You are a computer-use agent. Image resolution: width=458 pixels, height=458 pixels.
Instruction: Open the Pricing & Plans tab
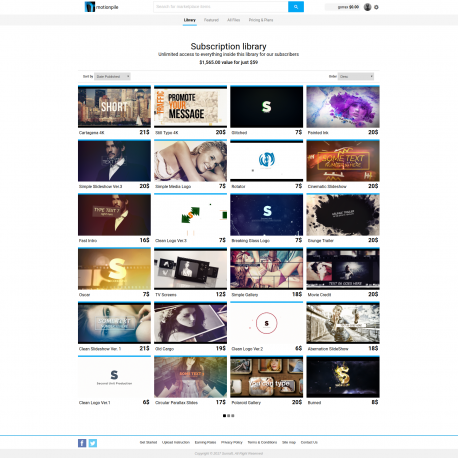click(x=261, y=20)
